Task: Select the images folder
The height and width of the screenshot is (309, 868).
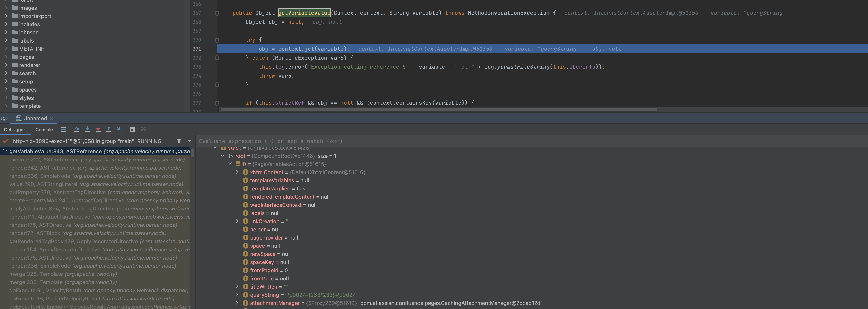Action: click(28, 8)
